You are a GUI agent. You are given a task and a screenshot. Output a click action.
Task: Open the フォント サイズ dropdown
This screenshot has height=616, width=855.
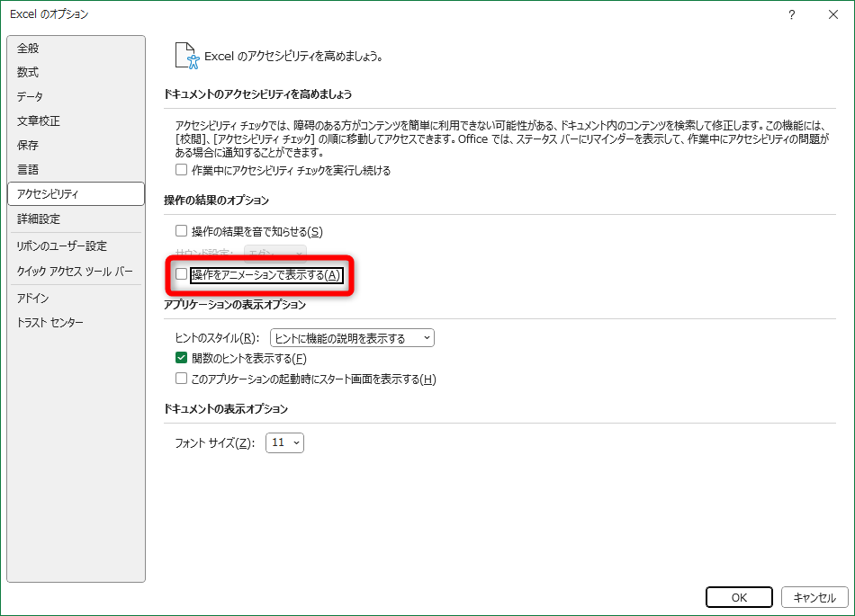click(x=284, y=442)
